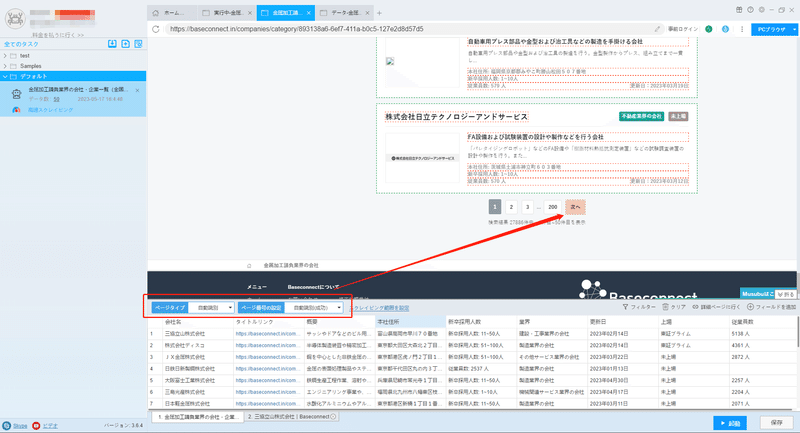Close the 実行中 tab

click(x=249, y=13)
